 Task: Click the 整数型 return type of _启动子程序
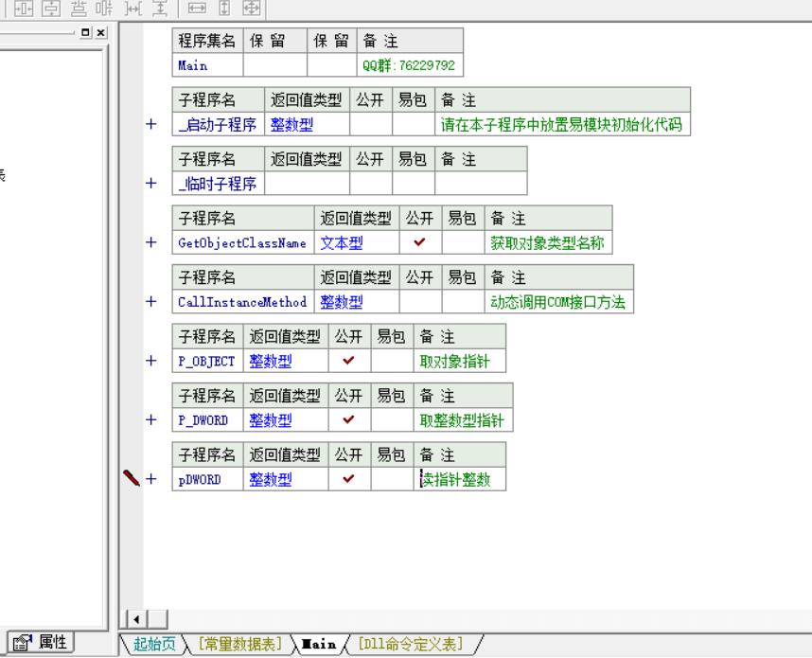[x=307, y=124]
